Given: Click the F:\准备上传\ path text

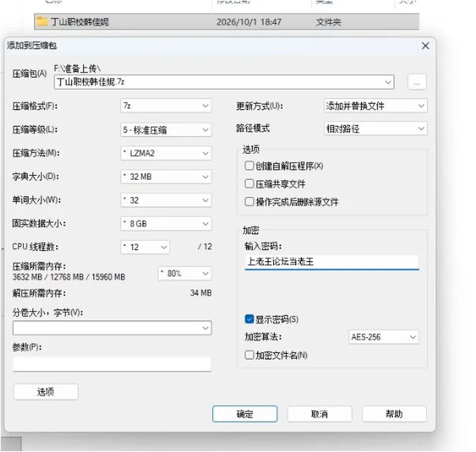Looking at the screenshot, I should (77, 68).
